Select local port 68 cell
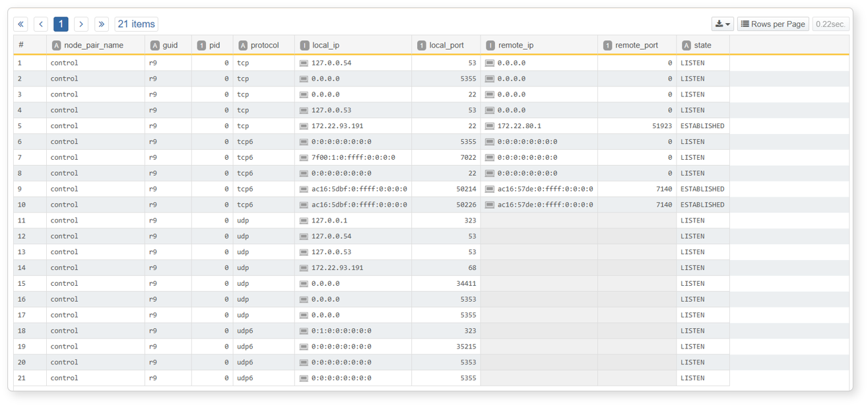 [446, 268]
